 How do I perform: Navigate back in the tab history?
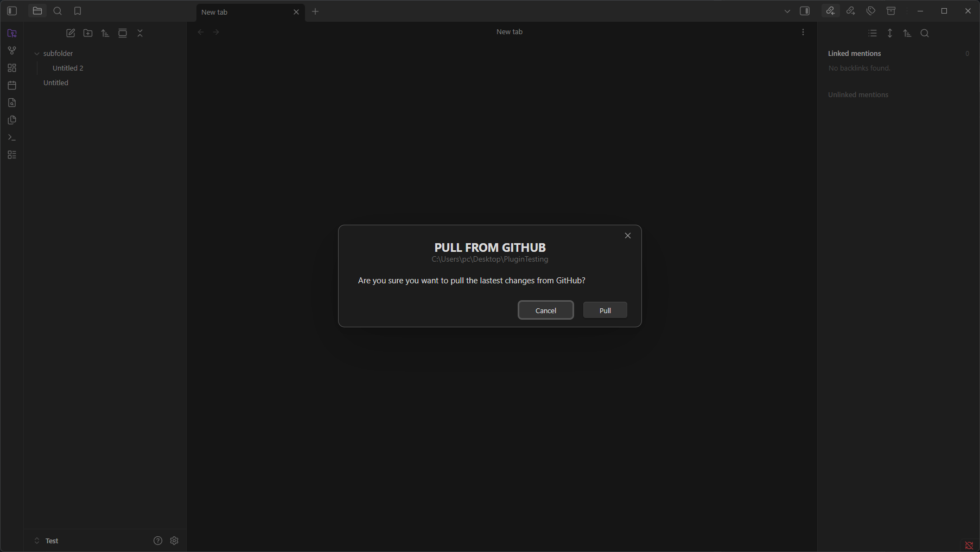tap(201, 32)
